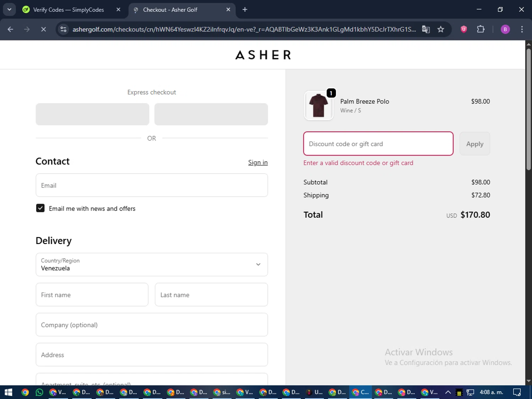
Task: Click the ASHER logo
Action: tap(263, 55)
